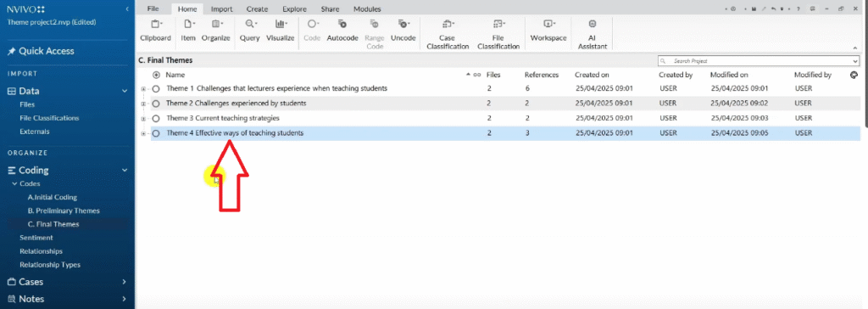Select the circle for Theme 4 Effective ways

156,133
